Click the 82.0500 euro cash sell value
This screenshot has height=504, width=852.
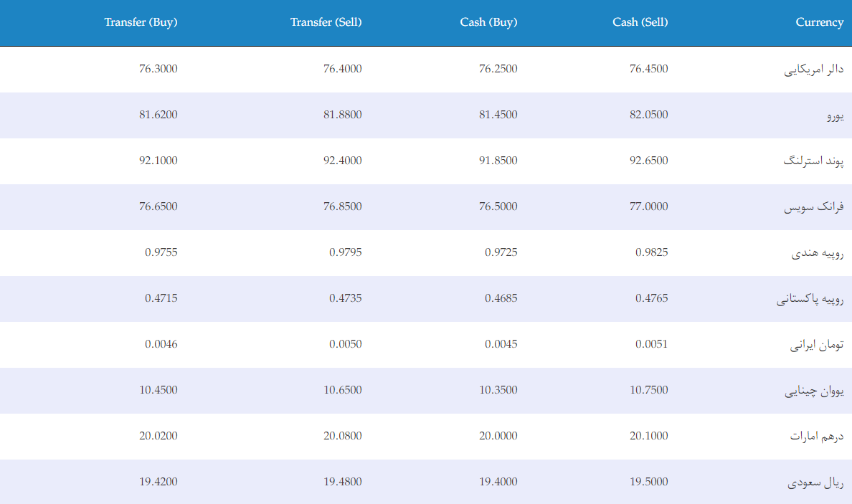pyautogui.click(x=649, y=115)
